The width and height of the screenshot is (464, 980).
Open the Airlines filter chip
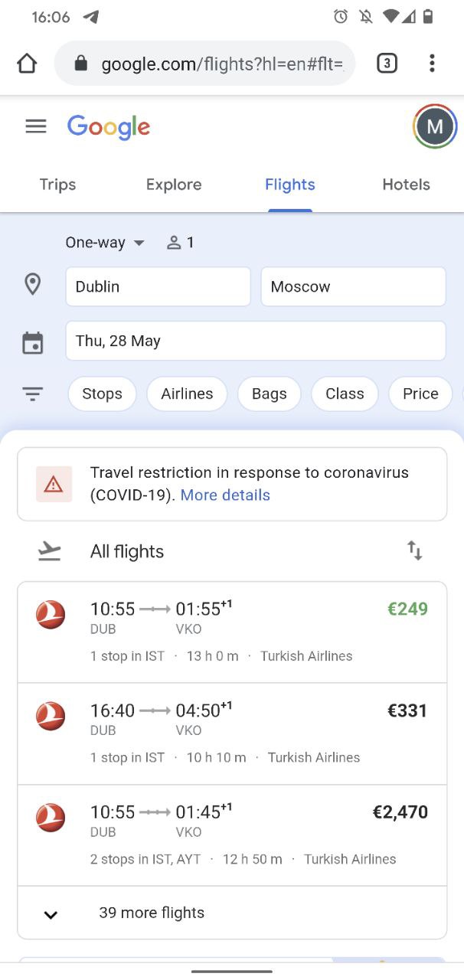click(x=187, y=394)
